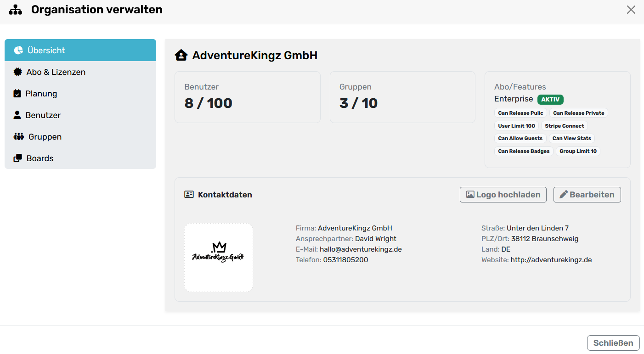Image resolution: width=644 pixels, height=354 pixels.
Task: Click the pie chart icon beside Übersicht
Action: (x=18, y=51)
